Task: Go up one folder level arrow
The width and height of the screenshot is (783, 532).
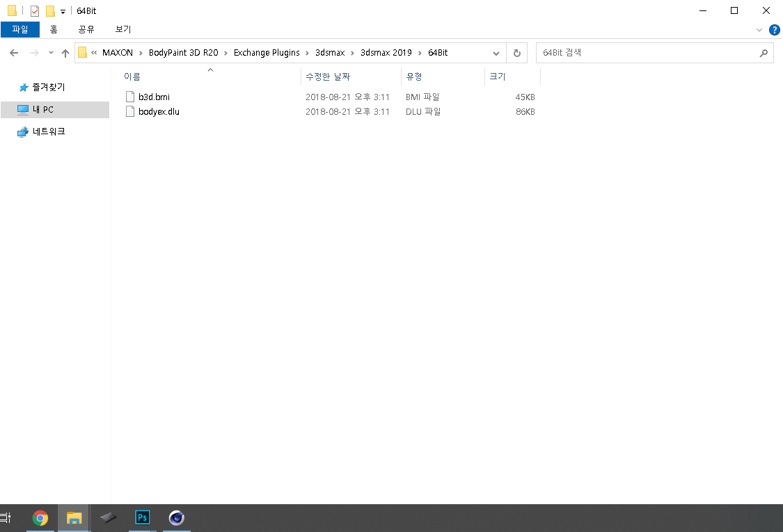Action: 65,53
